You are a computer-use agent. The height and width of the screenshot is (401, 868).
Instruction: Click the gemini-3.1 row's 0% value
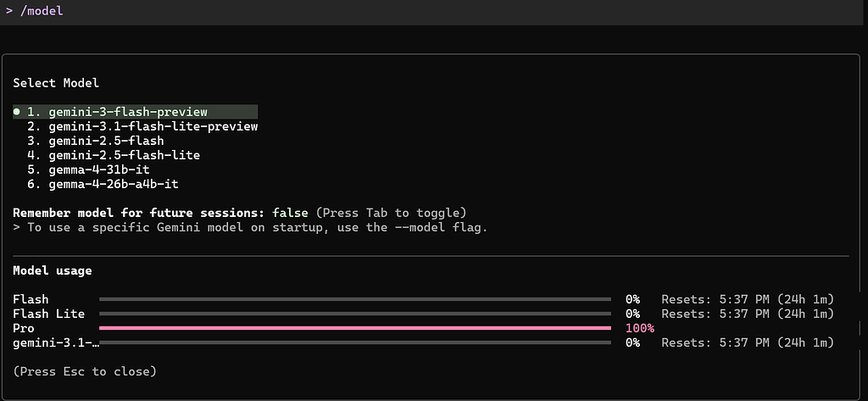coord(632,343)
